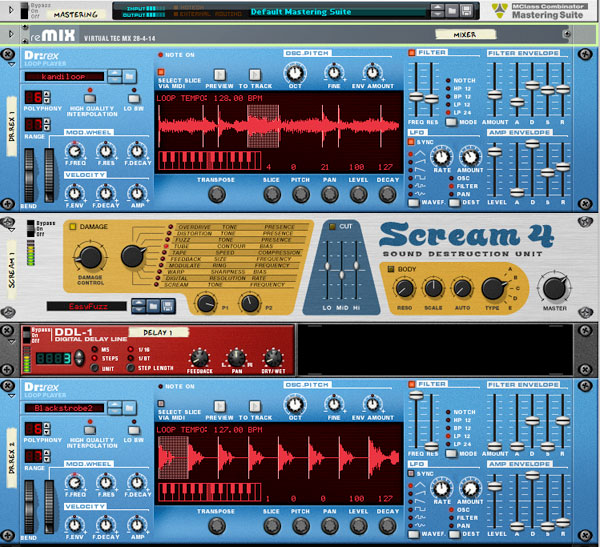Click Velocity Amp knob on Dr.REX 1
The image size is (600, 547).
point(137,194)
